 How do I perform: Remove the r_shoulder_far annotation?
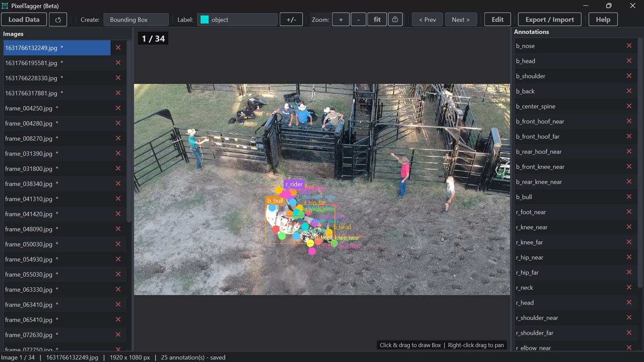[x=629, y=333]
